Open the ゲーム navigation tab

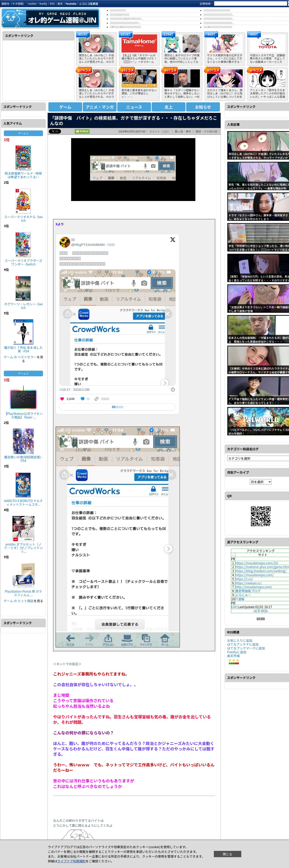[x=65, y=107]
